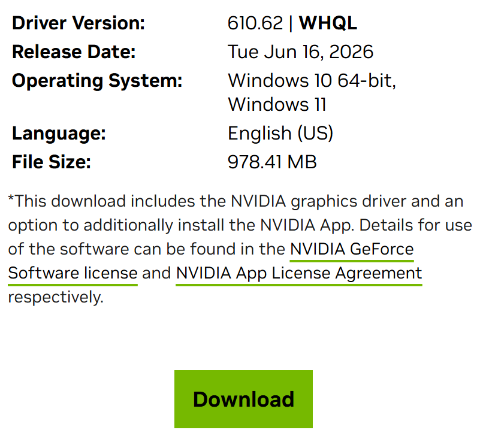Click the Windows 11 operating system text

pos(277,104)
